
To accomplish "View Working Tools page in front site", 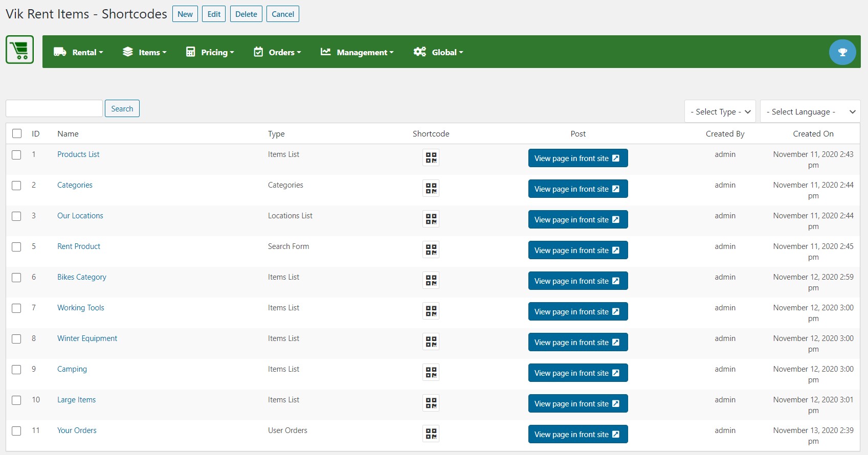I will click(578, 311).
